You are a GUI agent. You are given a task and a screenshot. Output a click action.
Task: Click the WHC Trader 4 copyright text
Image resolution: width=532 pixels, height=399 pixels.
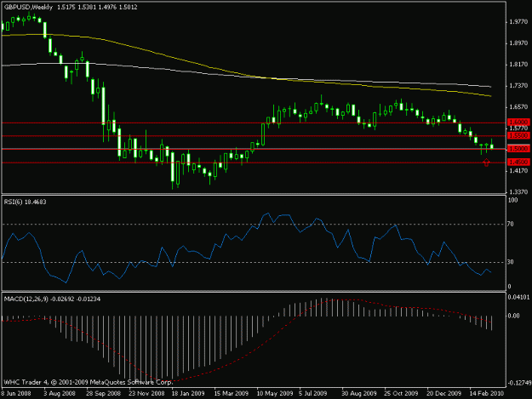88,382
